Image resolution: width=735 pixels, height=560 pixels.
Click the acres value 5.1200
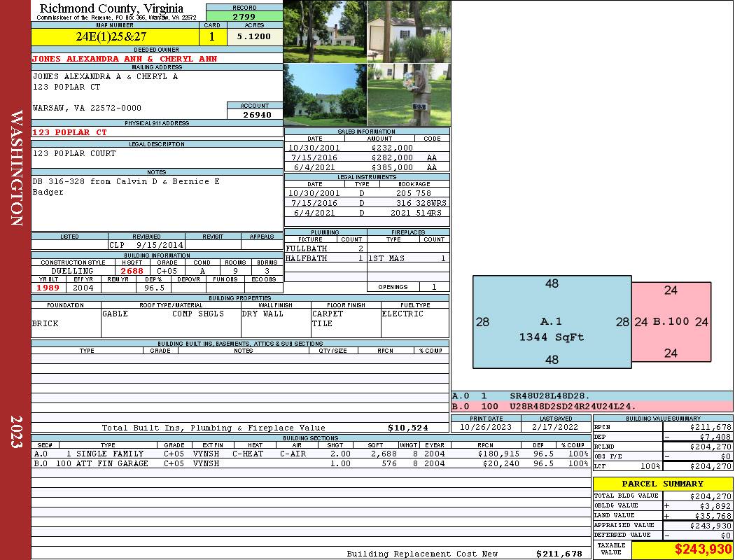[x=254, y=36]
